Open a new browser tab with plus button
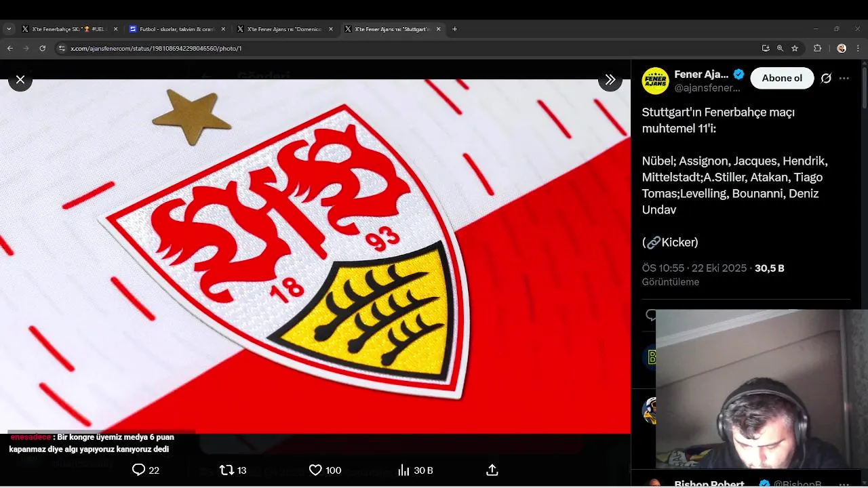 454,29
